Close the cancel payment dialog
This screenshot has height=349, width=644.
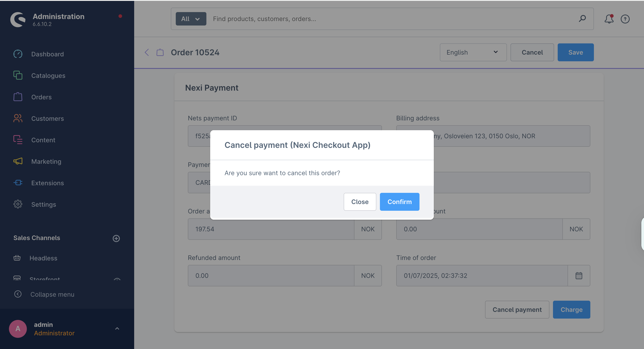click(x=360, y=202)
